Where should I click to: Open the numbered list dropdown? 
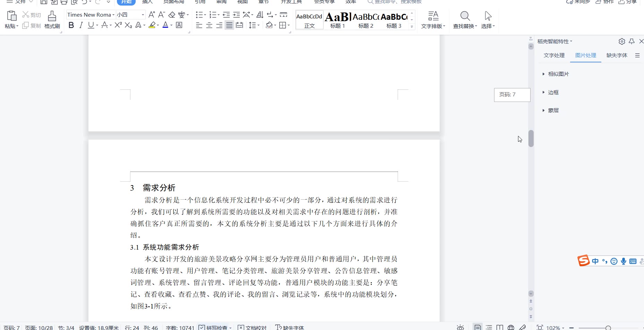(x=218, y=15)
